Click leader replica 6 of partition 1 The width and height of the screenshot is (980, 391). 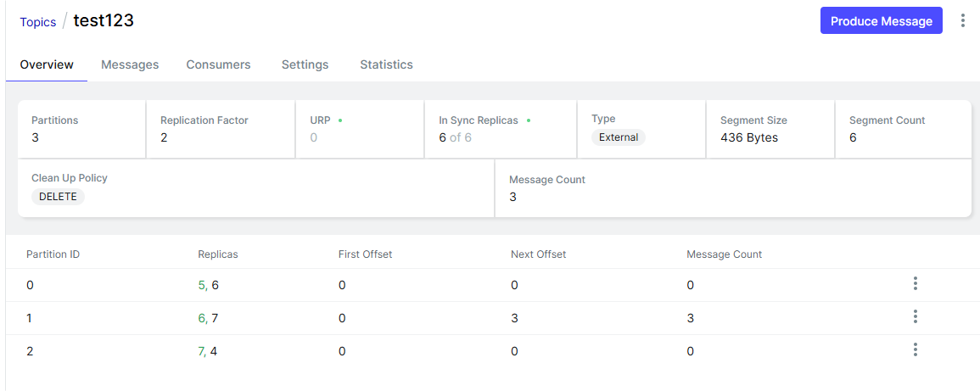click(201, 318)
